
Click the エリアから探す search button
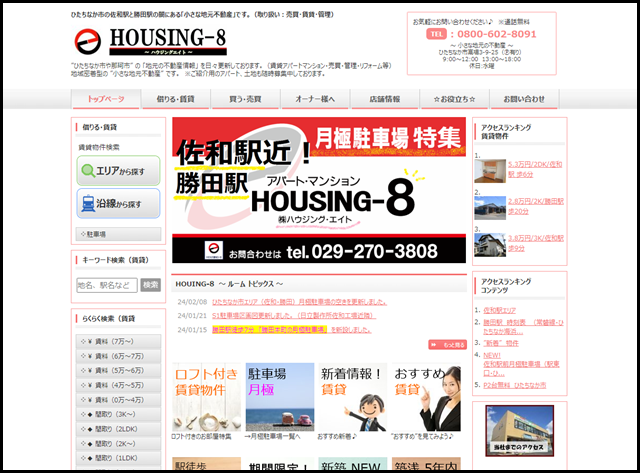(118, 171)
